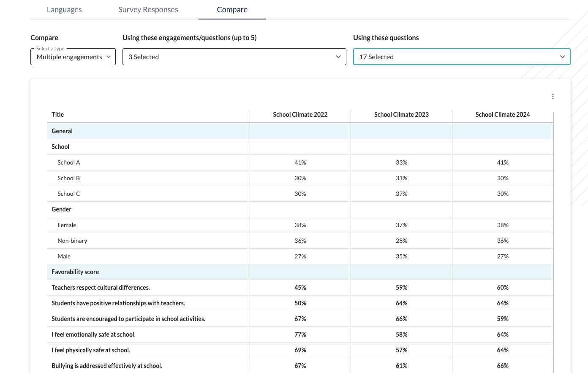The height and width of the screenshot is (373, 588).
Task: Click the 66% school activities 2023 cell
Action: point(402,319)
